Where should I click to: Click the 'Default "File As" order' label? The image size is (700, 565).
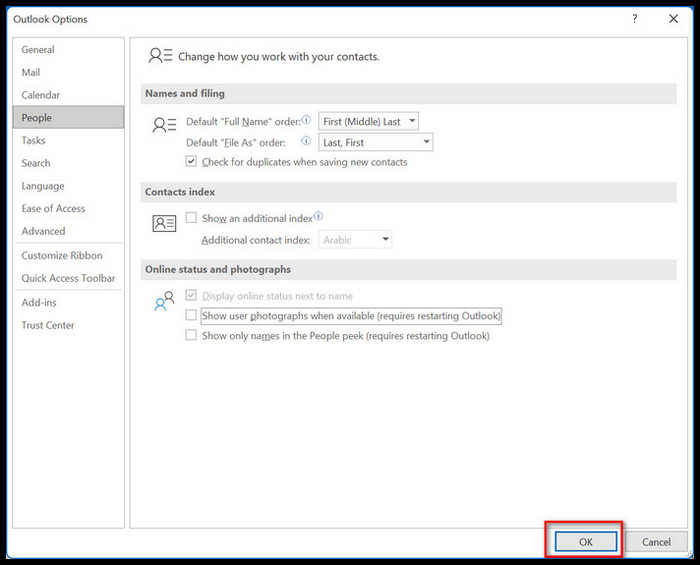(236, 142)
